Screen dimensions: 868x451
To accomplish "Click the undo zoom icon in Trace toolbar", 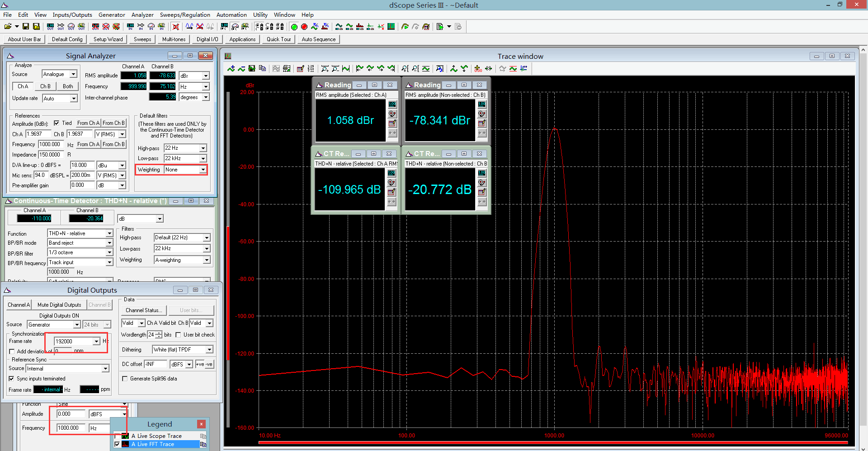I will 439,69.
